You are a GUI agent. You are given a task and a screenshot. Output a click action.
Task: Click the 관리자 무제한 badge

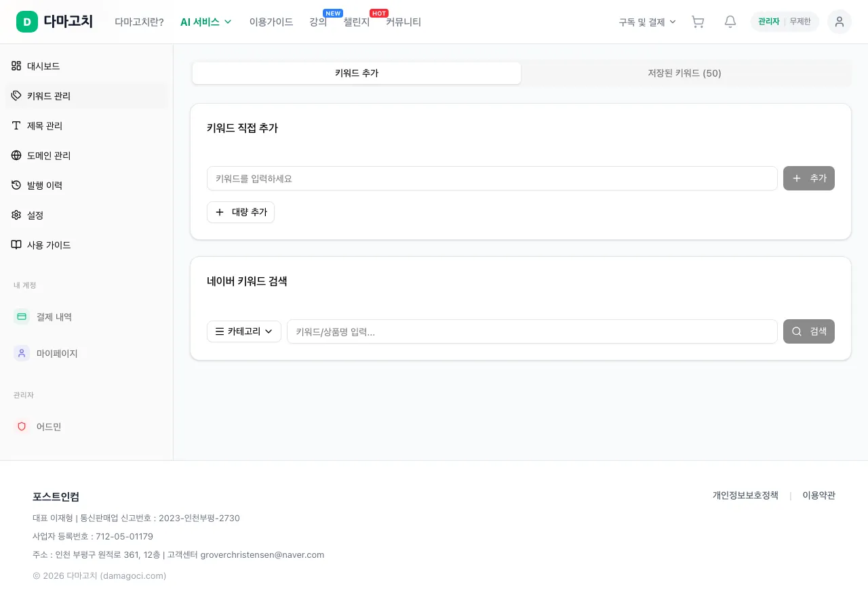point(785,22)
